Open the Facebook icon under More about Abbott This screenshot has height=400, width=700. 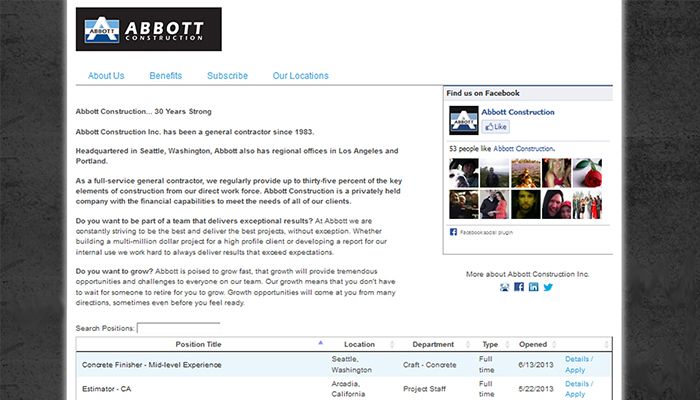tap(519, 287)
